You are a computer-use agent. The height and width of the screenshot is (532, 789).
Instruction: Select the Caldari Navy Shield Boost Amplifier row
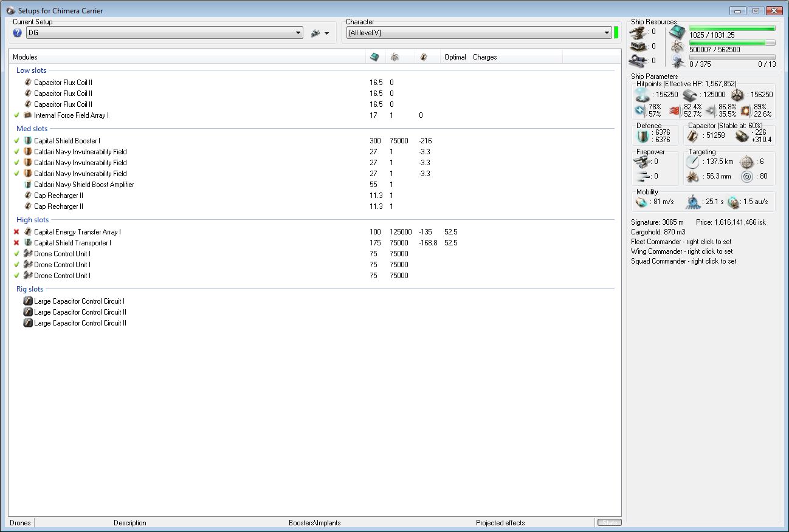click(315, 185)
